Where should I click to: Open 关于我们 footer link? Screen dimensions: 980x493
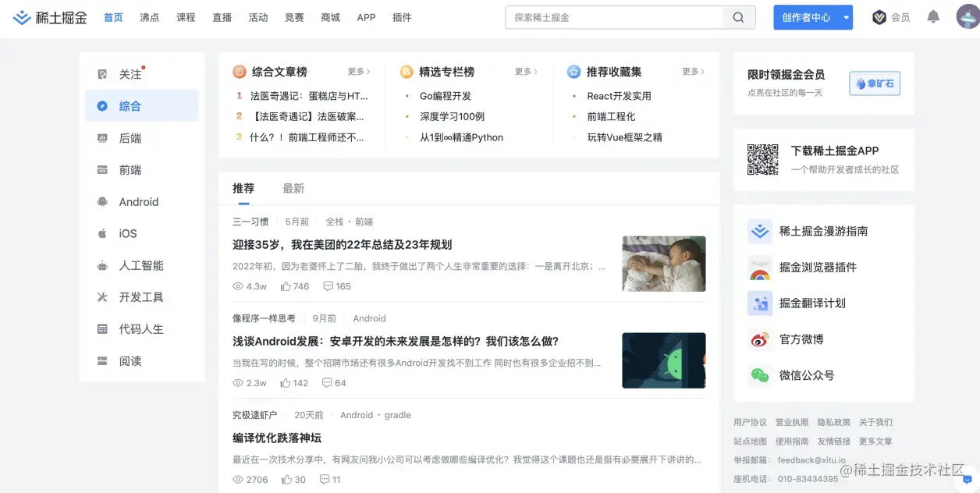pyautogui.click(x=875, y=422)
